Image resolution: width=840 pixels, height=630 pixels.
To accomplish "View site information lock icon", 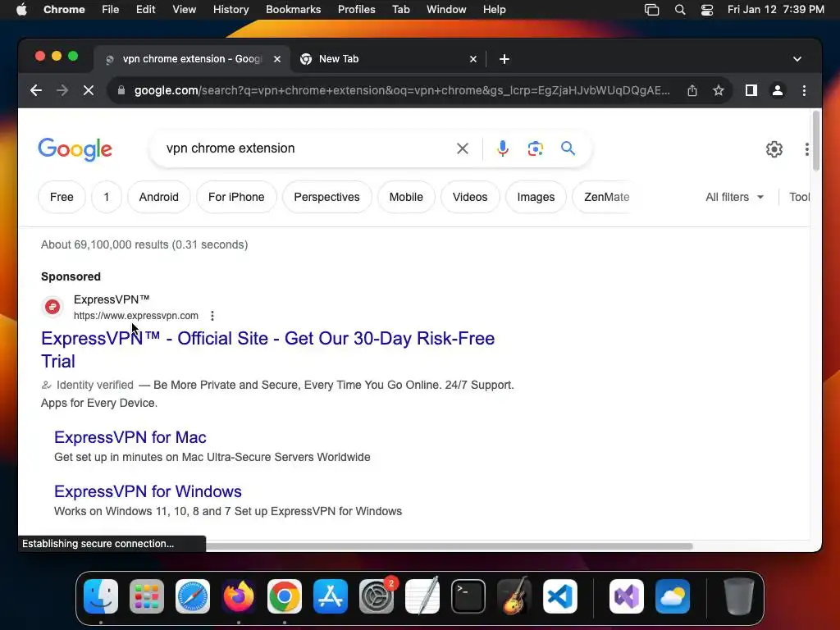I will [x=121, y=90].
